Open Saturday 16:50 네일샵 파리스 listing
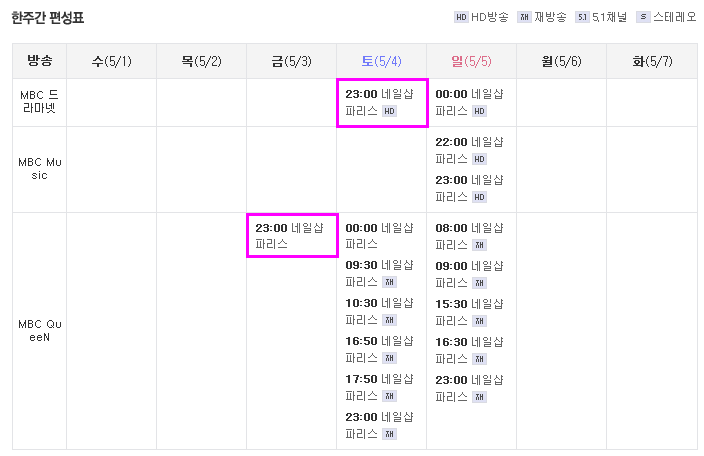704x456 pixels. click(379, 349)
